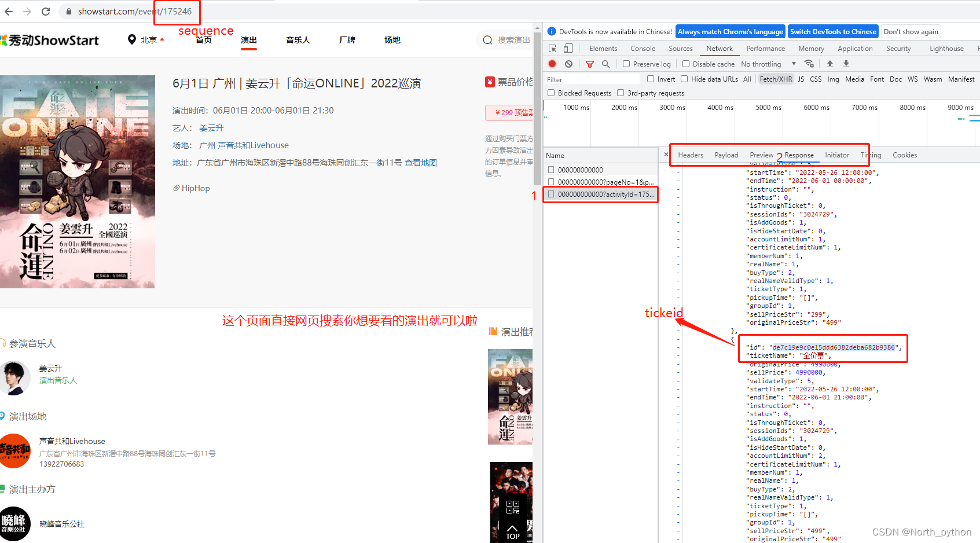980x543 pixels.
Task: Click the magnifier icon in 搜索演出 box
Action: pyautogui.click(x=488, y=40)
